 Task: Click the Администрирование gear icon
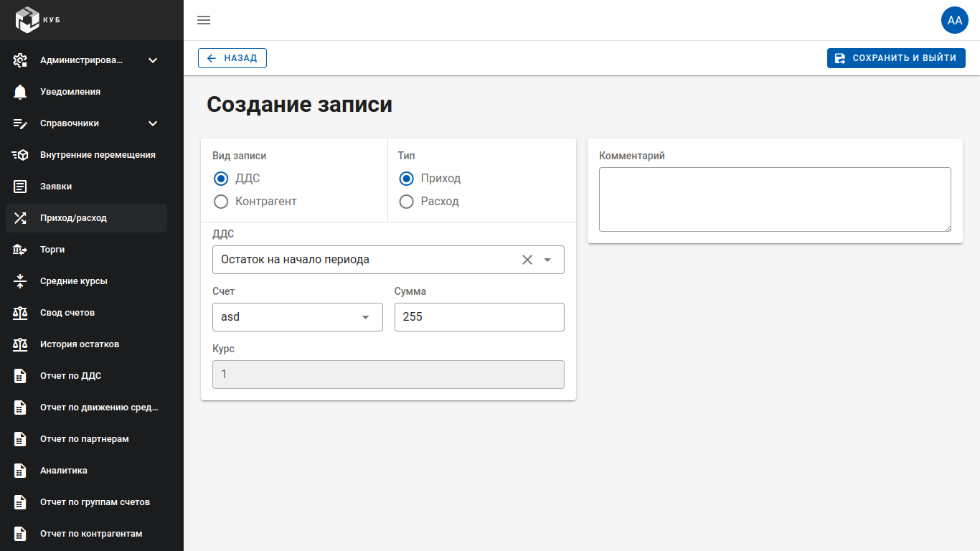(x=20, y=60)
